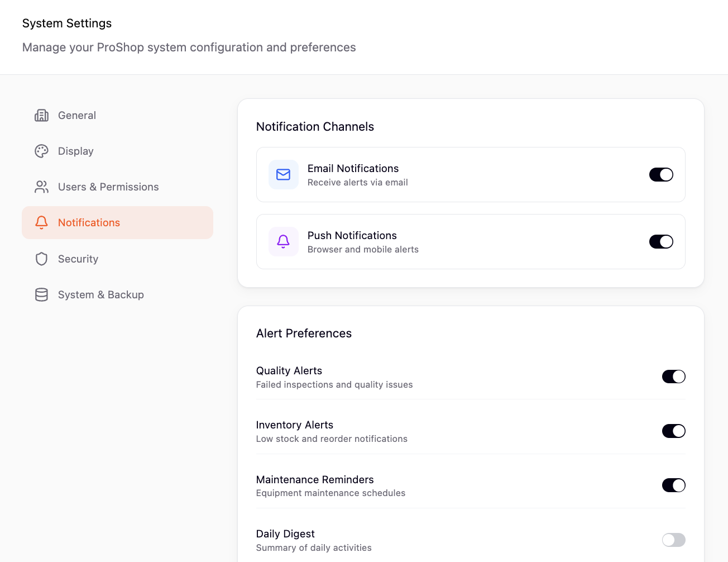Turn off Push Notifications switch

click(661, 242)
